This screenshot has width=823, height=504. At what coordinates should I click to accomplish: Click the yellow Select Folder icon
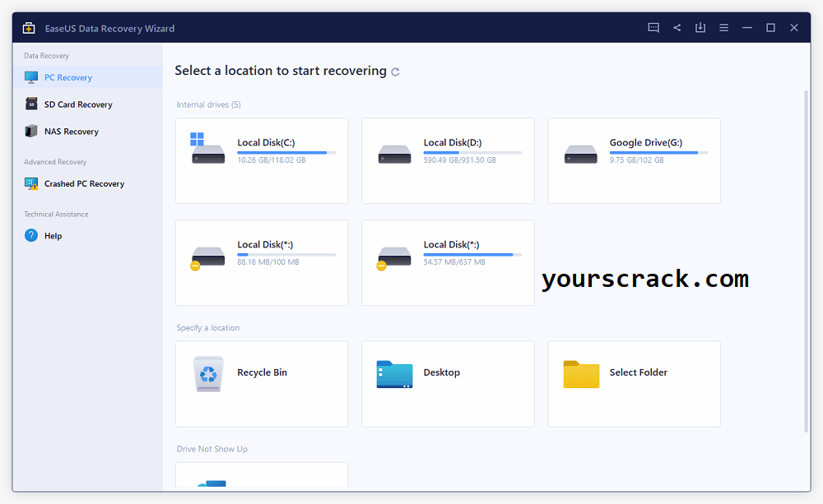[x=581, y=374]
